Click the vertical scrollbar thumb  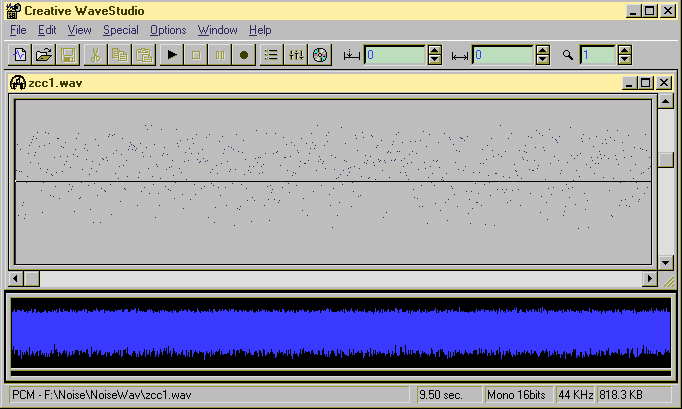click(665, 160)
